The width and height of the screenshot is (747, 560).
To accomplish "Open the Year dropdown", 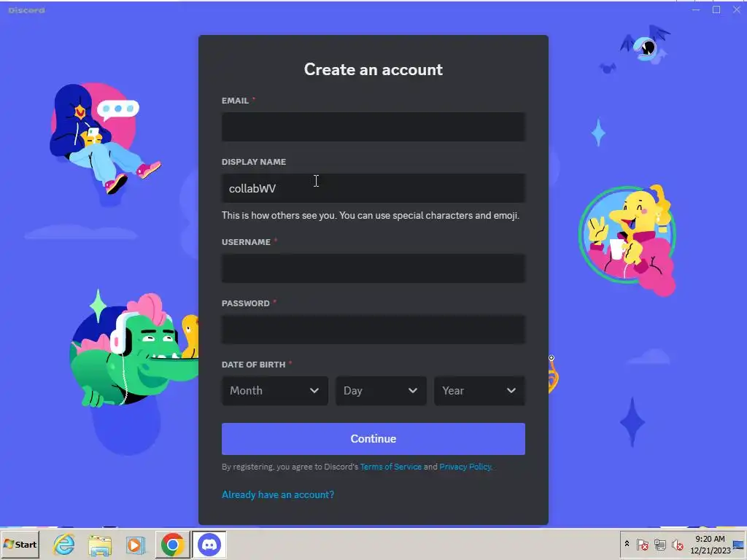I will [x=479, y=391].
